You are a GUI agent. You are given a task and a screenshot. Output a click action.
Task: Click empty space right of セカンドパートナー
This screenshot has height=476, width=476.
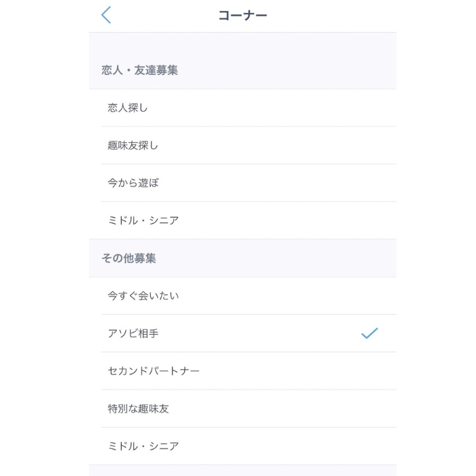(298, 371)
